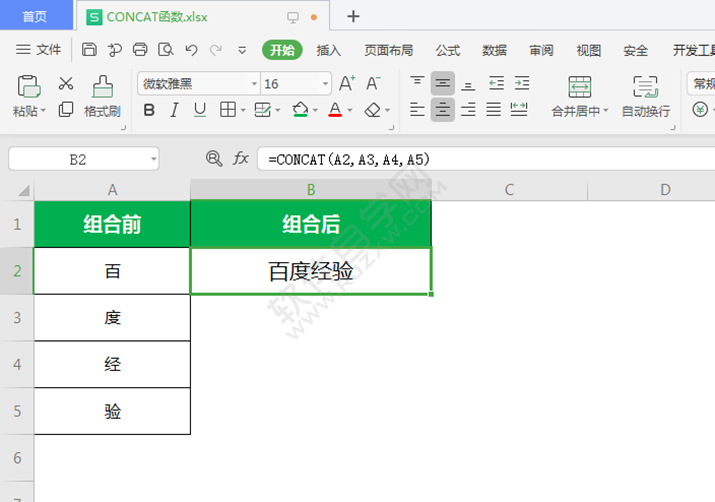Toggle Italic formatting

[x=174, y=110]
